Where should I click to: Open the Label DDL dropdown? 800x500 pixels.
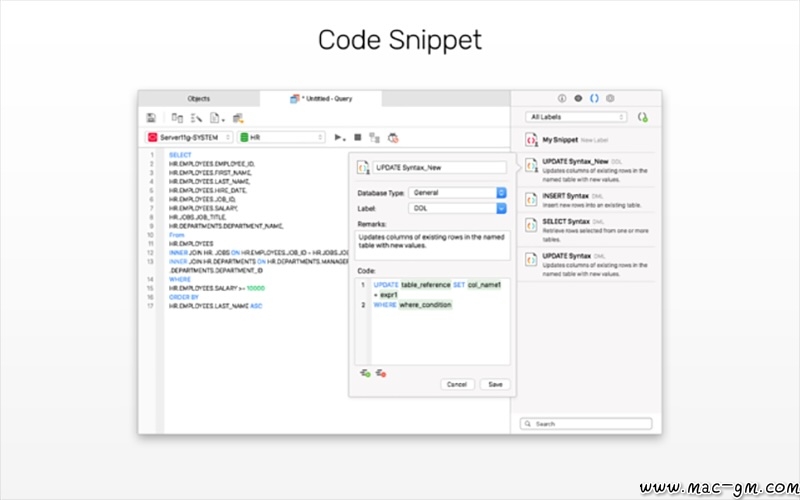(x=457, y=209)
